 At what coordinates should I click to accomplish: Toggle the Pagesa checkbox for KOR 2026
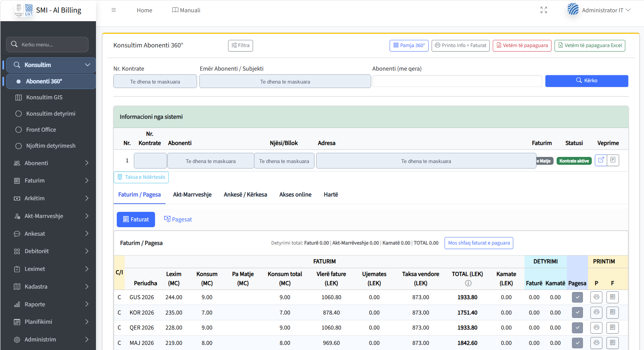click(x=577, y=312)
